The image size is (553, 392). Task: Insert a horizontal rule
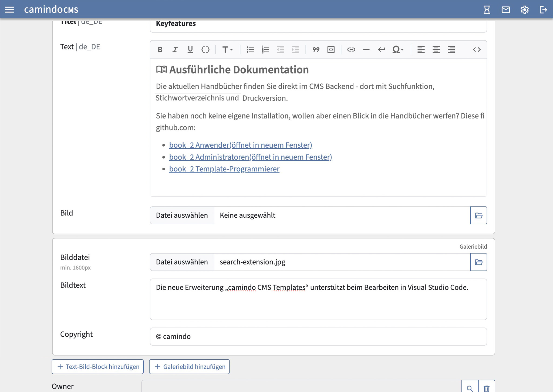[x=366, y=49]
